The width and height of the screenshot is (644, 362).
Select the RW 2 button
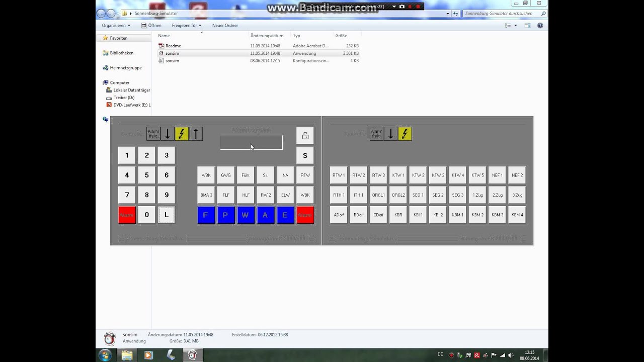[266, 195]
